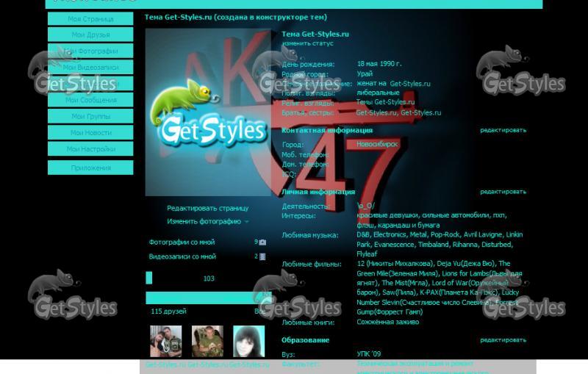The height and width of the screenshot is (374, 588).
Task: Click изменить статус under profile name
Action: (307, 43)
